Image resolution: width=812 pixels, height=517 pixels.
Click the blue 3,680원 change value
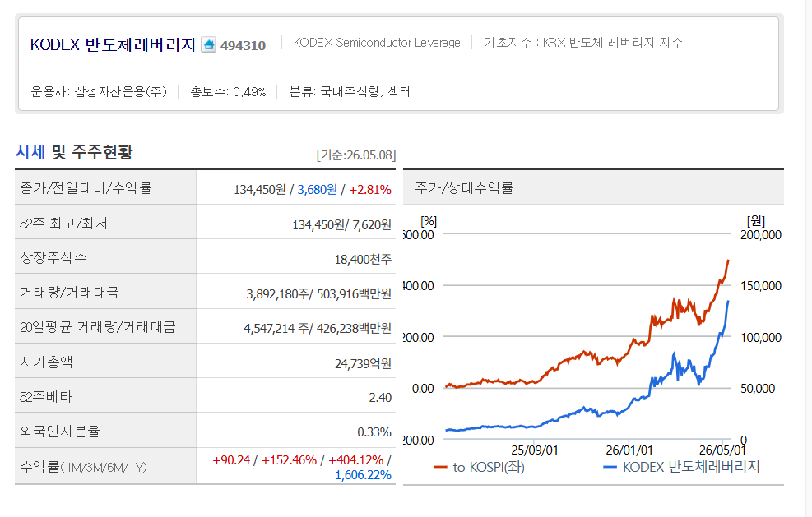click(x=317, y=189)
